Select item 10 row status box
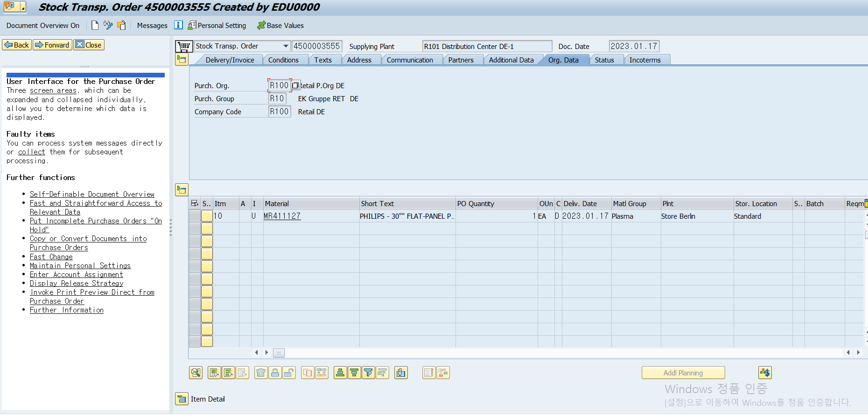This screenshot has height=416, width=868. (x=207, y=216)
